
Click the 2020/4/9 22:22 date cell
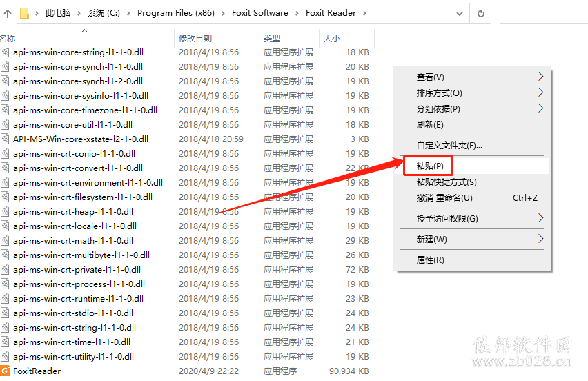coord(208,371)
